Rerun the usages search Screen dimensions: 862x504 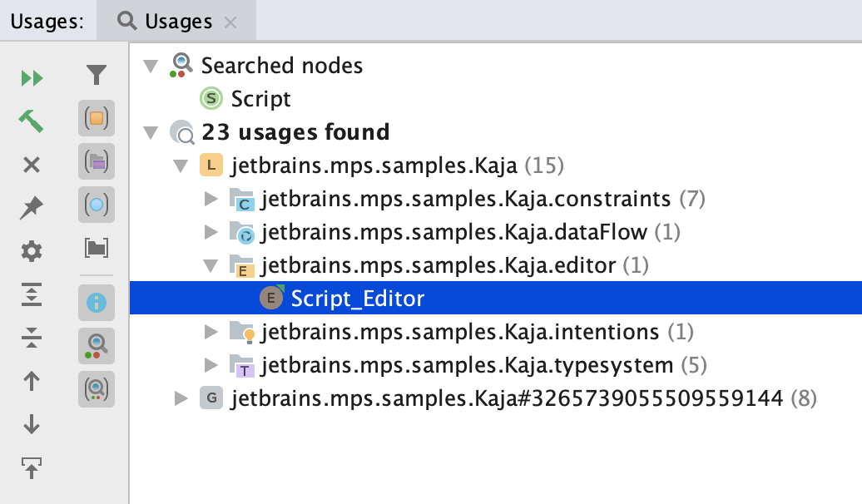tap(32, 78)
